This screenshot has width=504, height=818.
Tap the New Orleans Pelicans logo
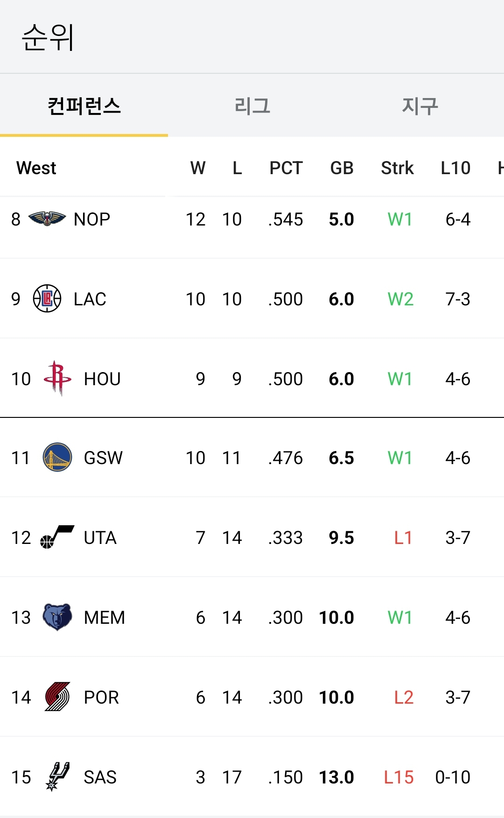[47, 219]
